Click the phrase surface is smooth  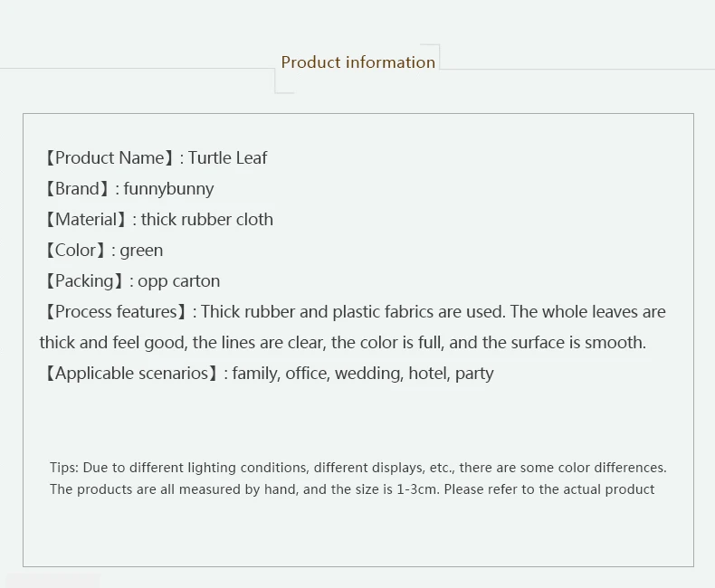pyautogui.click(x=578, y=343)
